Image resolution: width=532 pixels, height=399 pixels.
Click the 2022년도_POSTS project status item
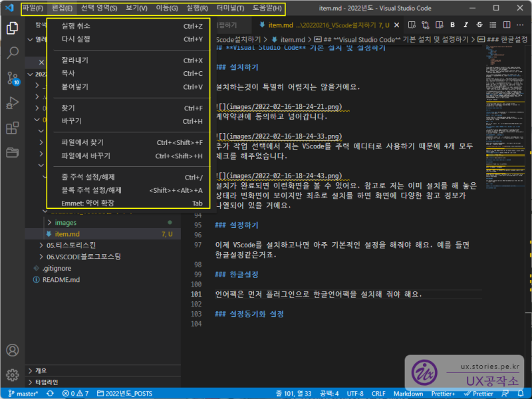124,393
